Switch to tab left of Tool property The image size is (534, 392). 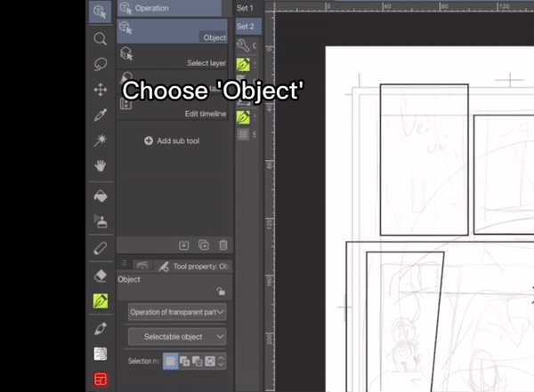142,266
